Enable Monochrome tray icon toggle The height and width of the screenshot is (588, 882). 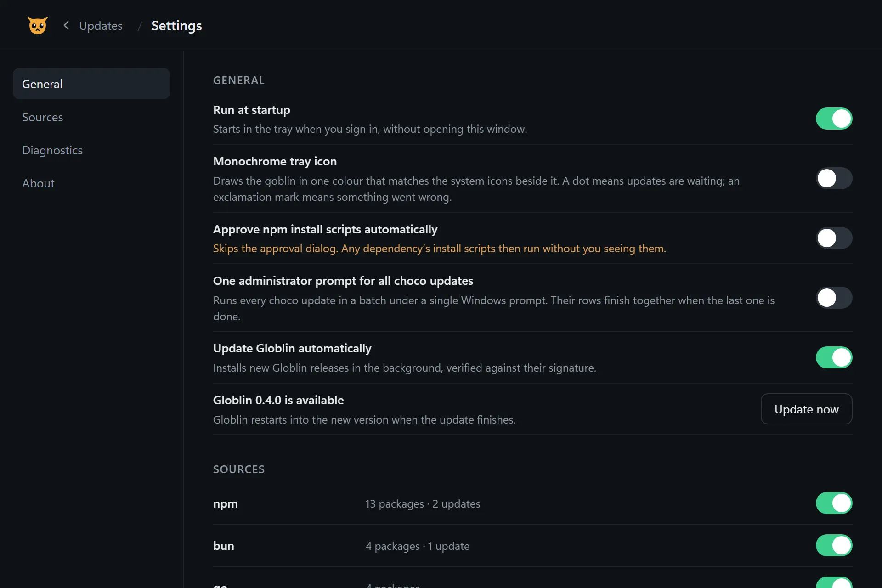834,178
